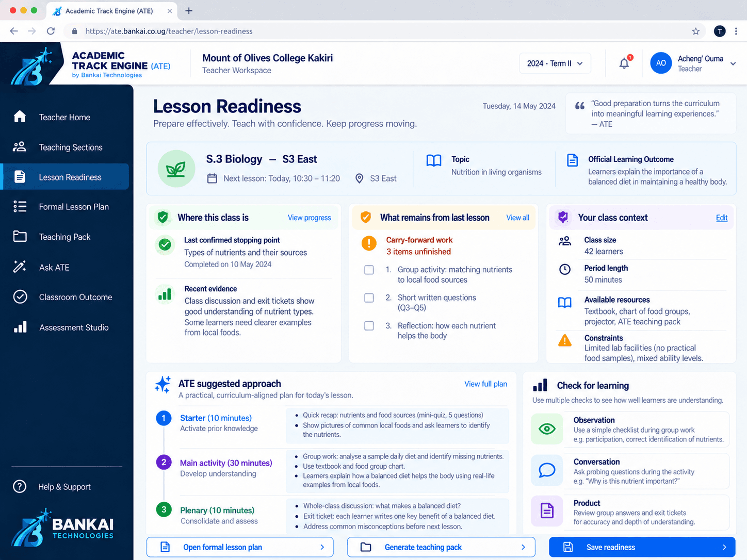The width and height of the screenshot is (747, 560).
Task: Click the S.3 Biology plant icon
Action: point(176,169)
